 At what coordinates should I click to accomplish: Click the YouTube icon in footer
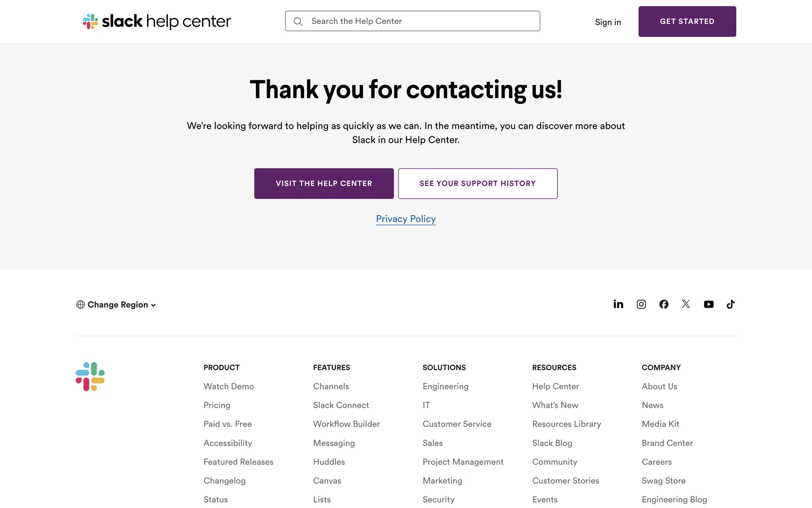(709, 304)
